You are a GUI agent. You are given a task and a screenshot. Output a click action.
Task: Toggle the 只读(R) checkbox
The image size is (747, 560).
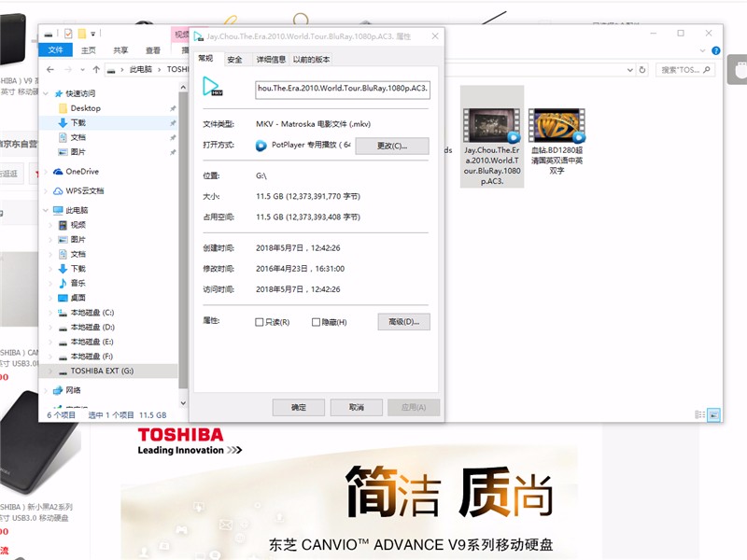click(260, 322)
